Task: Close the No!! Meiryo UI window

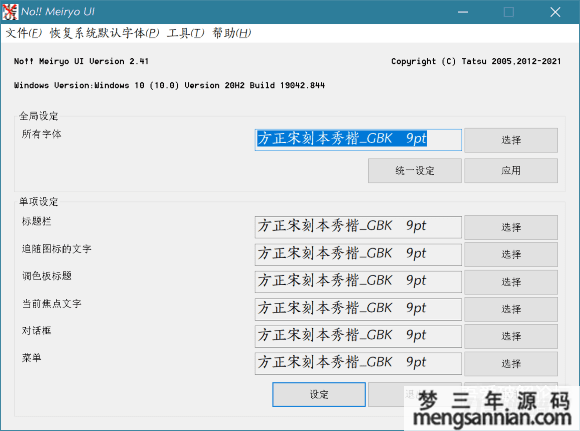Action: pos(555,12)
